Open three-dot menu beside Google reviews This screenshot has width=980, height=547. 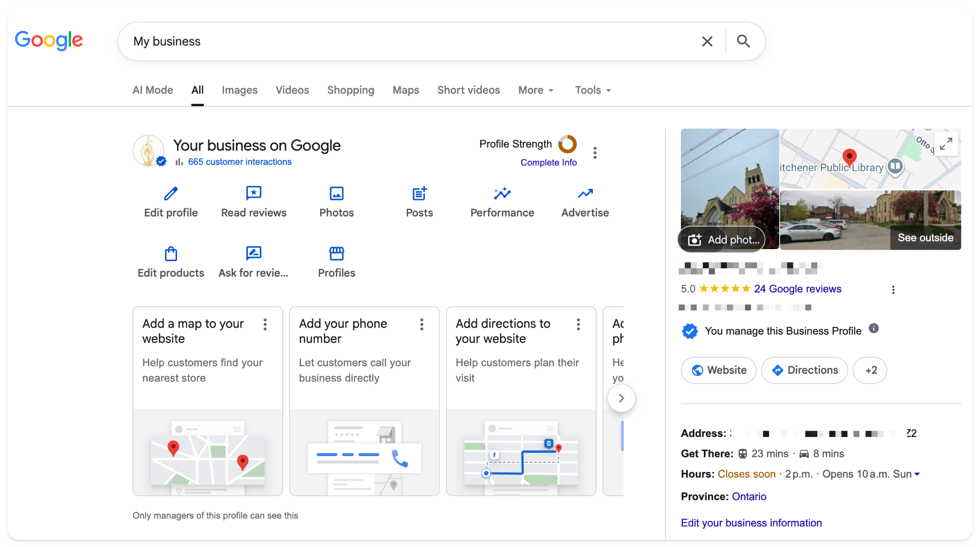coord(893,290)
